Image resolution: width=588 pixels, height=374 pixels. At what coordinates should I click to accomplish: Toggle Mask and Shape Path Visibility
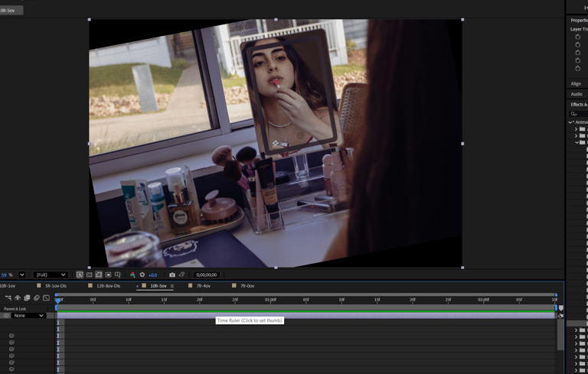pos(99,275)
